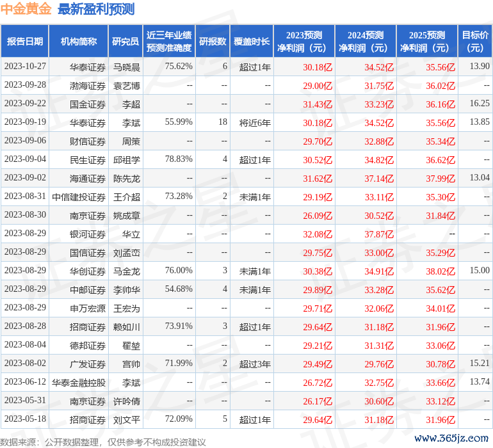
Task: Select the 中信建投证券 institution cell
Action: [79, 197]
